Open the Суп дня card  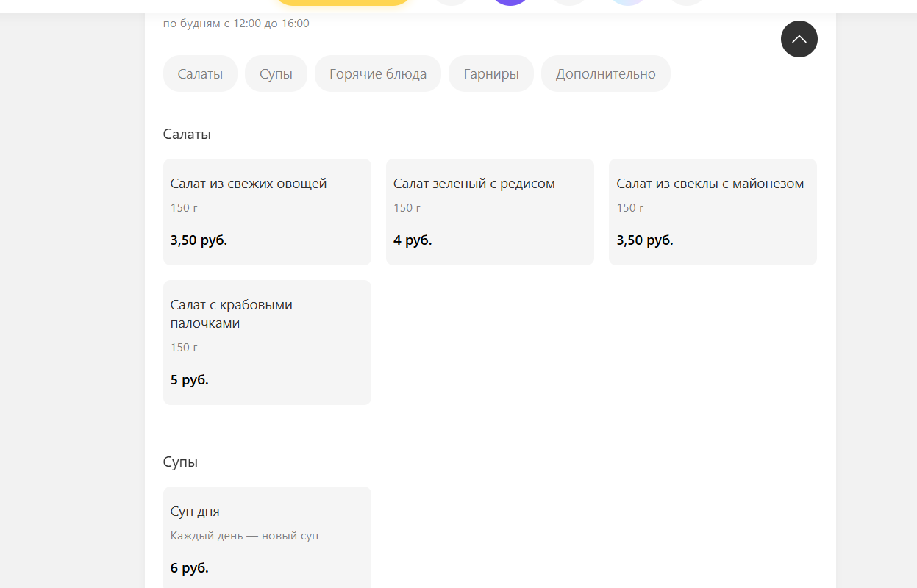(x=267, y=537)
